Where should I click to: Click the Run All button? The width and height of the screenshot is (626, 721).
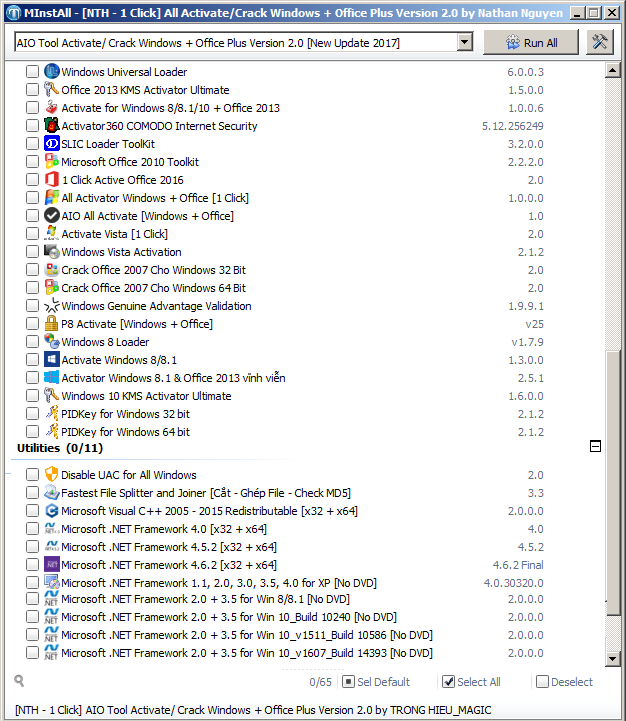(x=531, y=43)
